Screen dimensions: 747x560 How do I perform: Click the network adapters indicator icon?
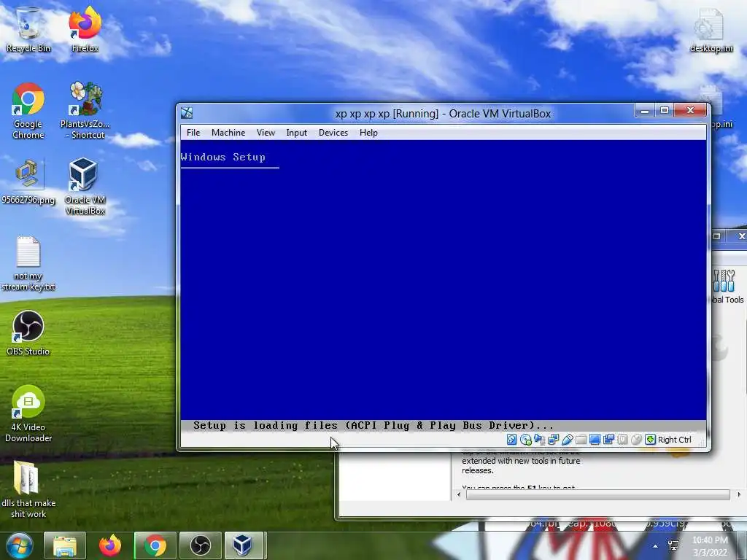pos(553,440)
